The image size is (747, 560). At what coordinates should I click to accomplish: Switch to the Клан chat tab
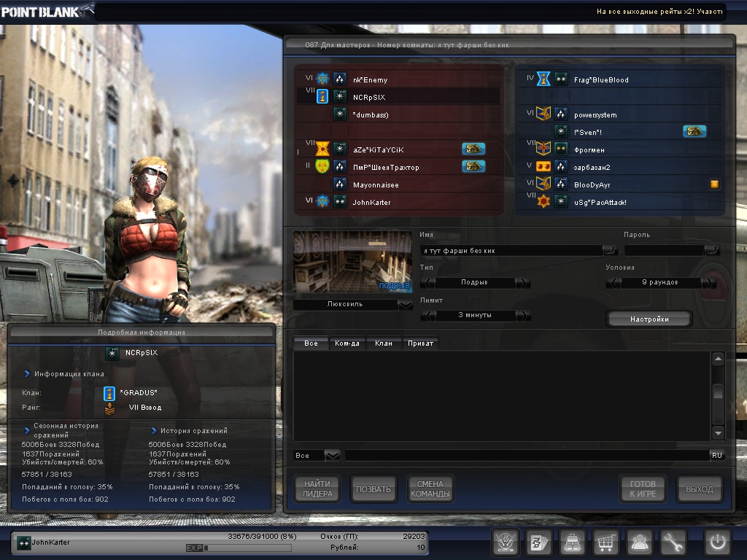point(384,343)
